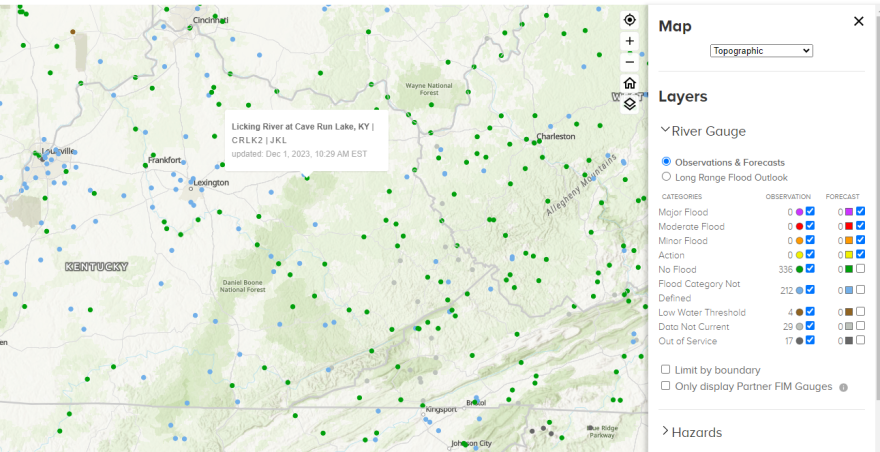Toggle the map layers panel icon

pyautogui.click(x=629, y=103)
